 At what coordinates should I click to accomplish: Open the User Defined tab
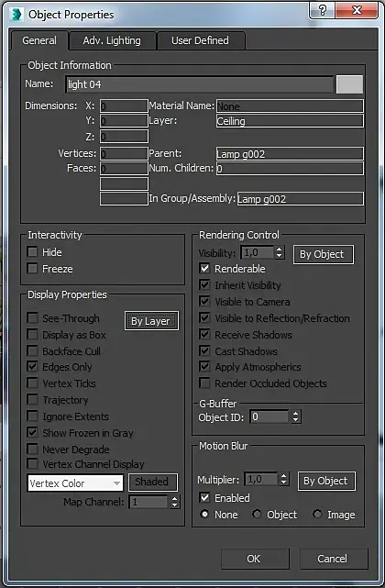click(200, 40)
